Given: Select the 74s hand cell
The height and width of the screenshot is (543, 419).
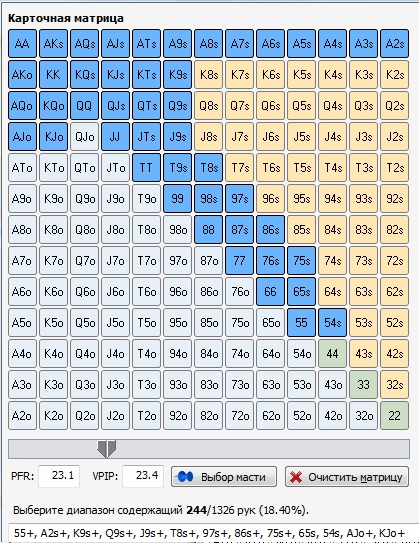Looking at the screenshot, I should pyautogui.click(x=332, y=260).
